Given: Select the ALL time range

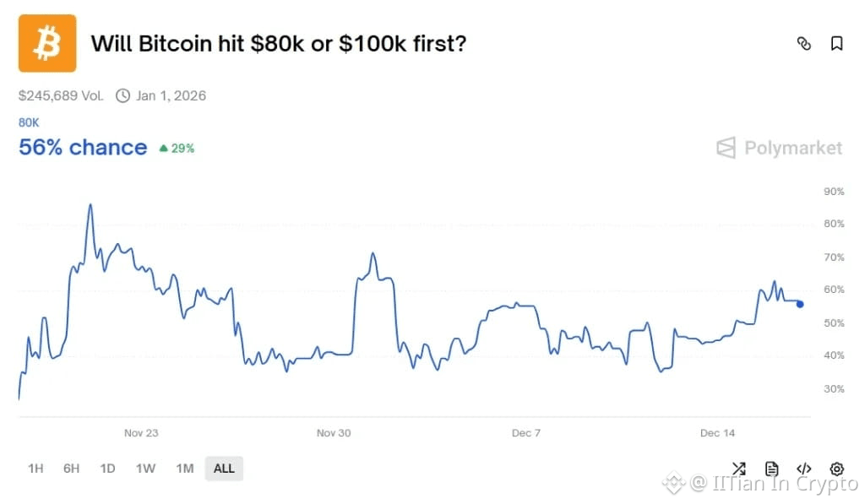Looking at the screenshot, I should [x=224, y=468].
